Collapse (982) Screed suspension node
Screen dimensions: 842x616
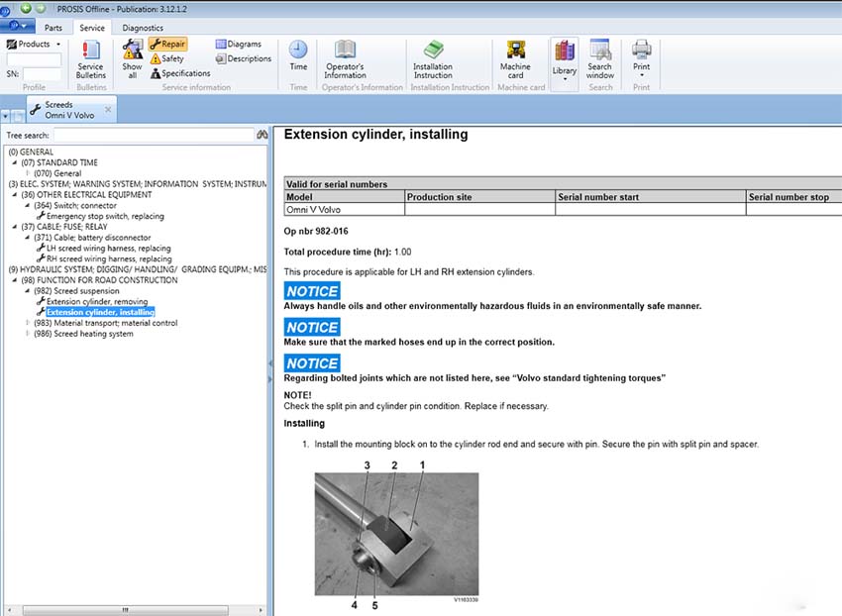click(x=28, y=290)
